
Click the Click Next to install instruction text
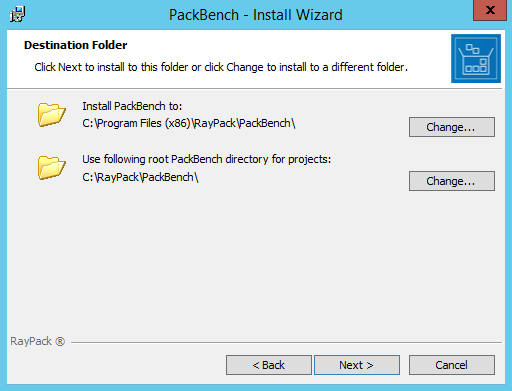(x=221, y=67)
